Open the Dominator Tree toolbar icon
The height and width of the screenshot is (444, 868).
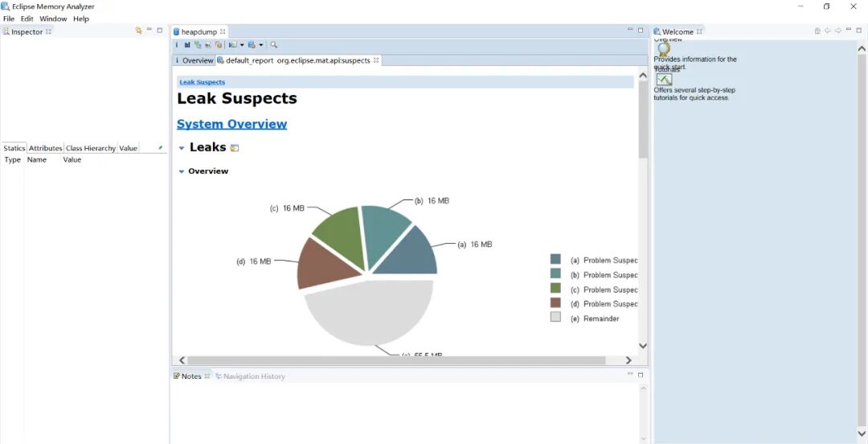pyautogui.click(x=198, y=45)
